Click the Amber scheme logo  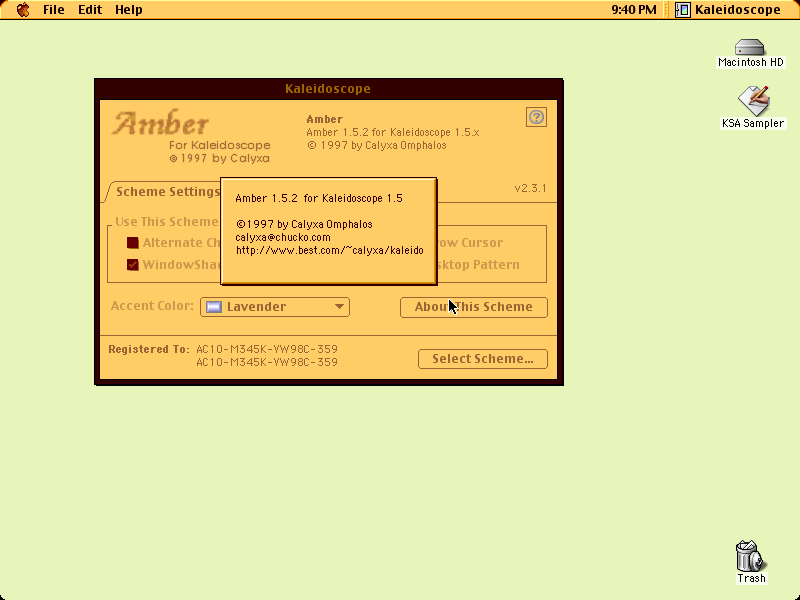coord(161,123)
